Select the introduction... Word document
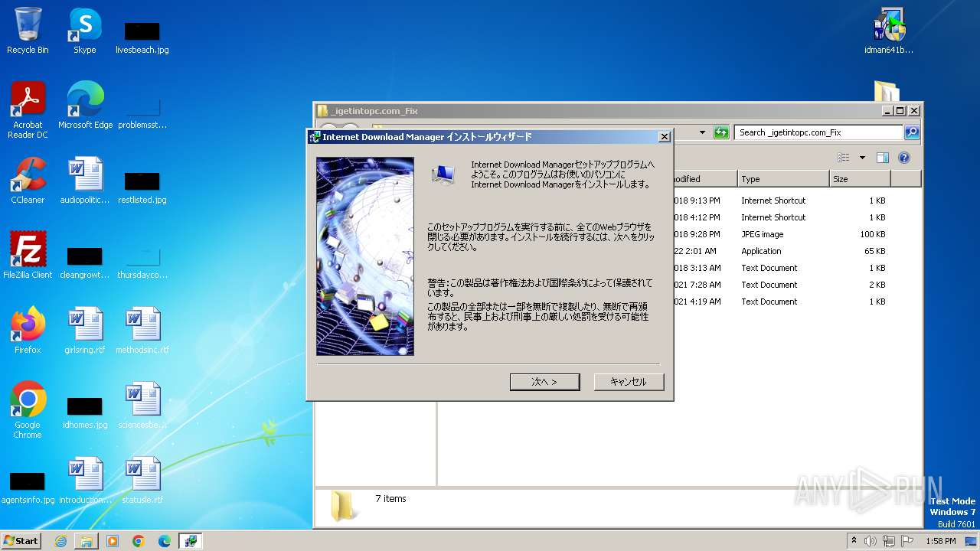 point(85,481)
